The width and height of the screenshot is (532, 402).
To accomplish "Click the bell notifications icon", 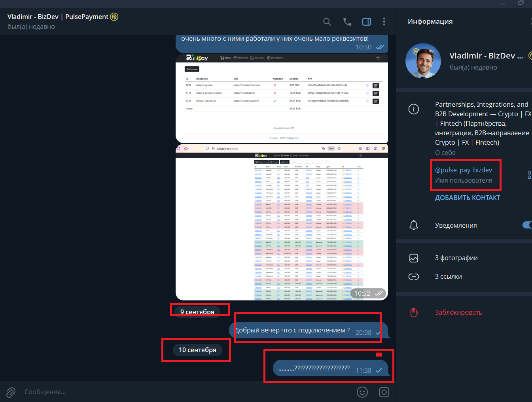I will [414, 225].
